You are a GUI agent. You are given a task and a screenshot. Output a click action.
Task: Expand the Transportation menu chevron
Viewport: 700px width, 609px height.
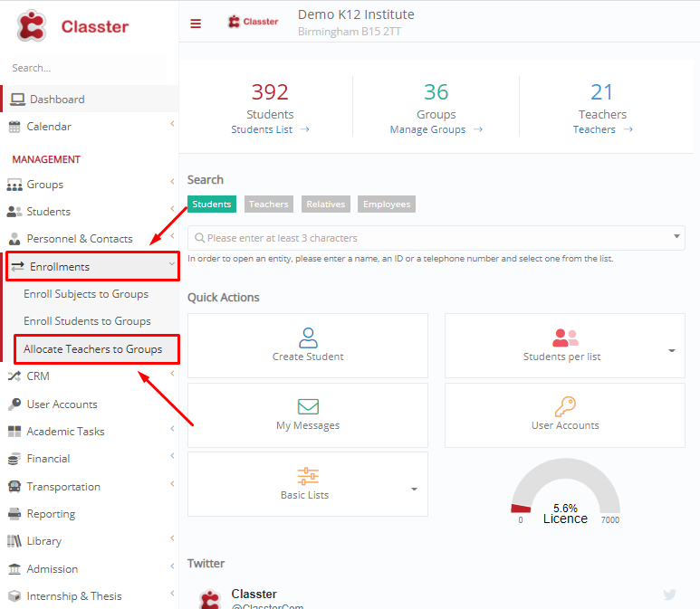(172, 483)
